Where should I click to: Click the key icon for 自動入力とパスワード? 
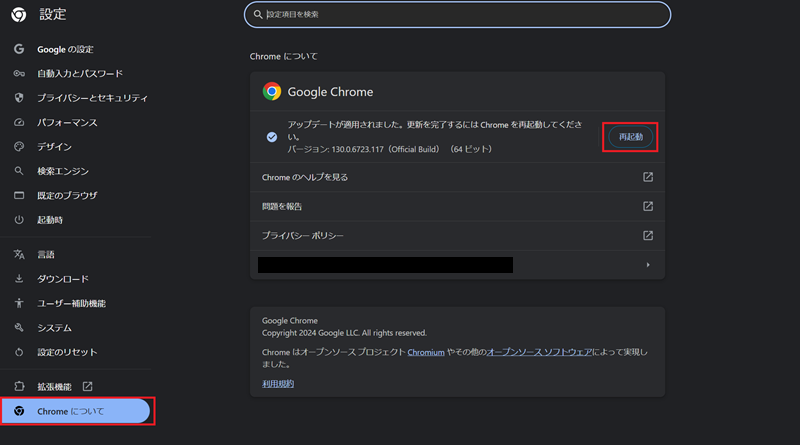[19, 73]
